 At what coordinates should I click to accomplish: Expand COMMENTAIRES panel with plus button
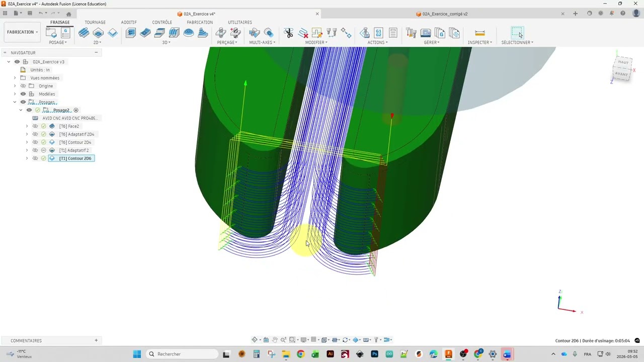point(96,340)
